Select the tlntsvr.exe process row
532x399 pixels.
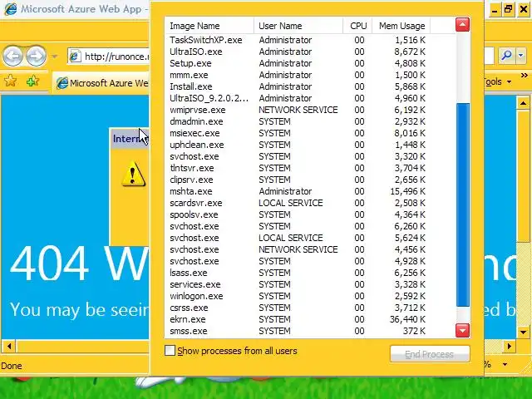[x=310, y=168]
